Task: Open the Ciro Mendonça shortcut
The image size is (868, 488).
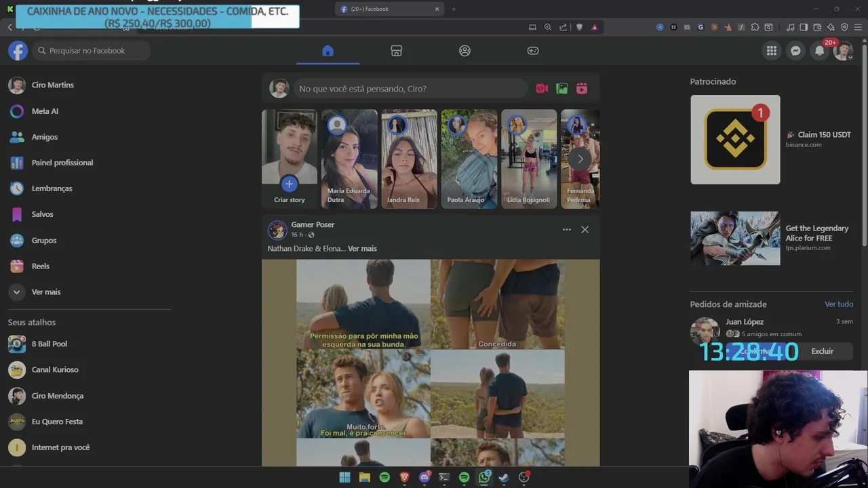Action: click(x=88, y=396)
